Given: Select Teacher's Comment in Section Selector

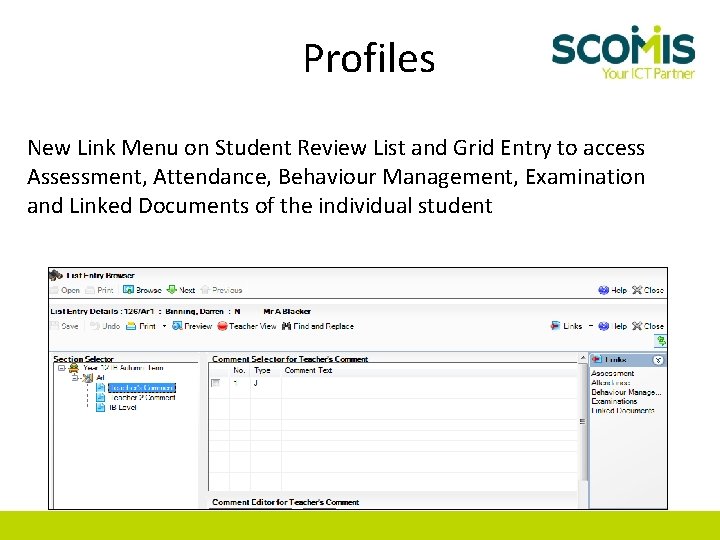Looking at the screenshot, I should [x=142, y=388].
